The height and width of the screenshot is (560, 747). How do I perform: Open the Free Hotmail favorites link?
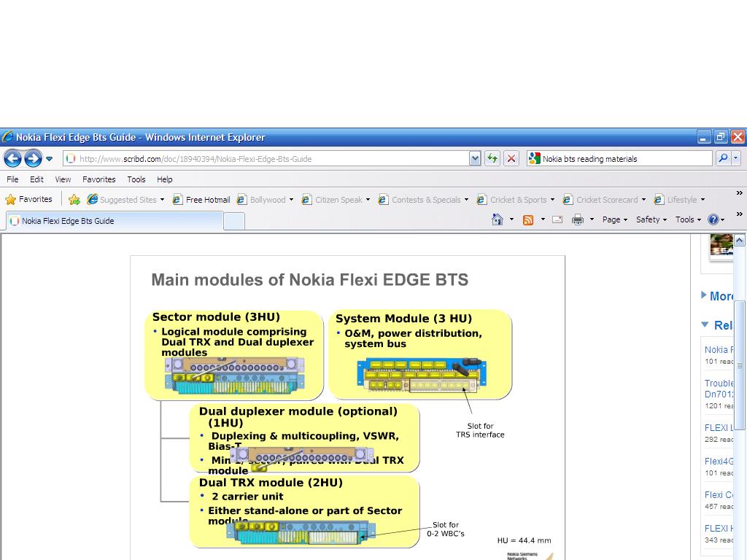pyautogui.click(x=201, y=199)
